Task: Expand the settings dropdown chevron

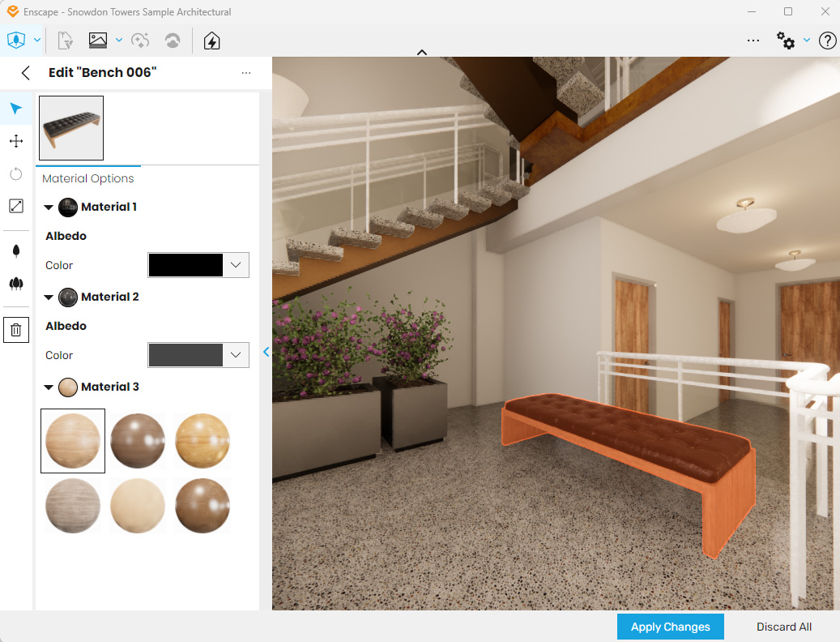Action: click(806, 41)
